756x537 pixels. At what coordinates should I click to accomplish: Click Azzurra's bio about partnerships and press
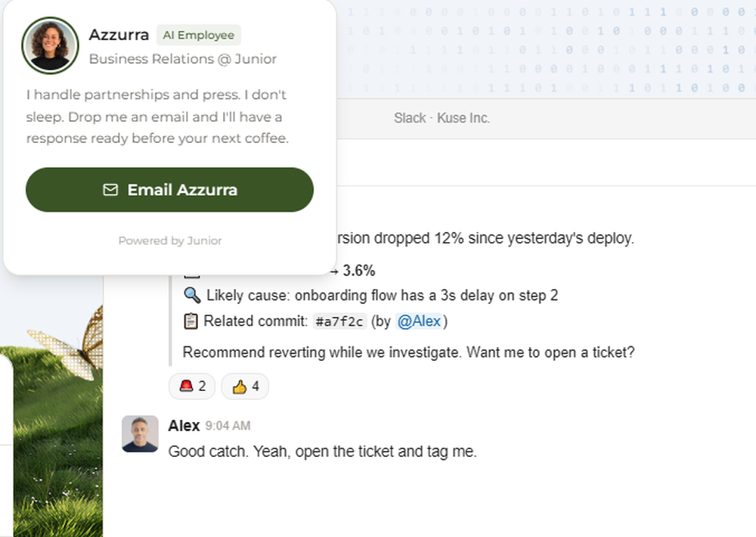157,117
